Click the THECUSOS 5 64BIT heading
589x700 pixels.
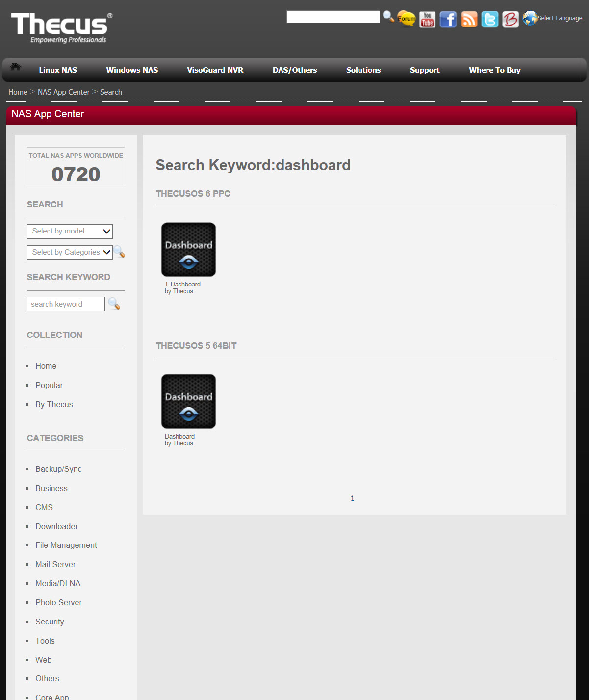[x=196, y=346]
